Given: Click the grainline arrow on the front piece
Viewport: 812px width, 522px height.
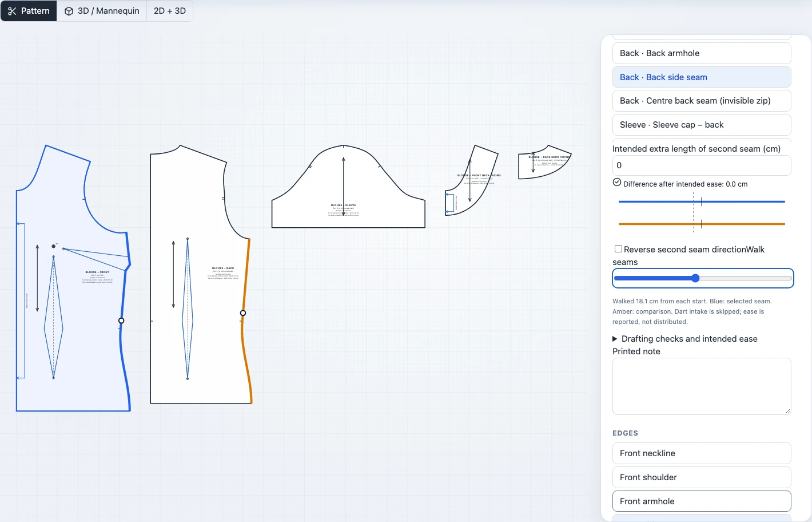Looking at the screenshot, I should click(37, 278).
